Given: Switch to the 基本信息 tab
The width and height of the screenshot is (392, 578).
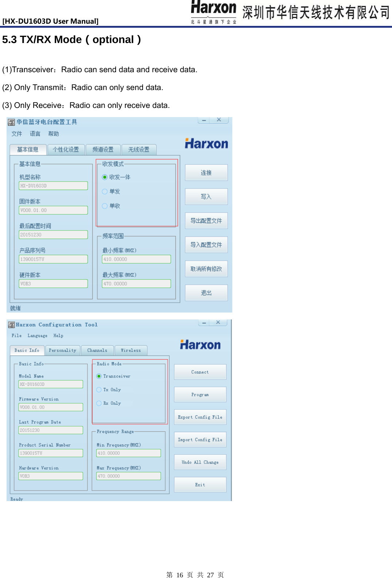Looking at the screenshot, I should [x=28, y=150].
